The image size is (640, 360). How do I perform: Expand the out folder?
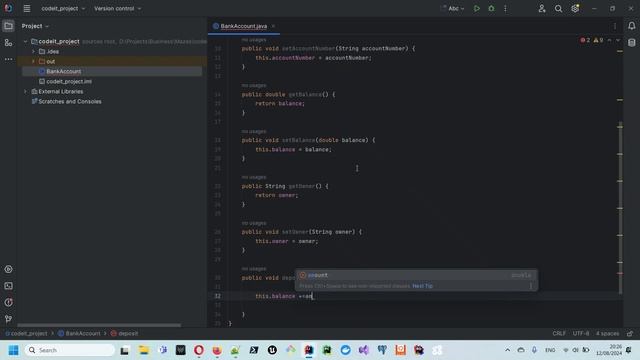pyautogui.click(x=33, y=61)
